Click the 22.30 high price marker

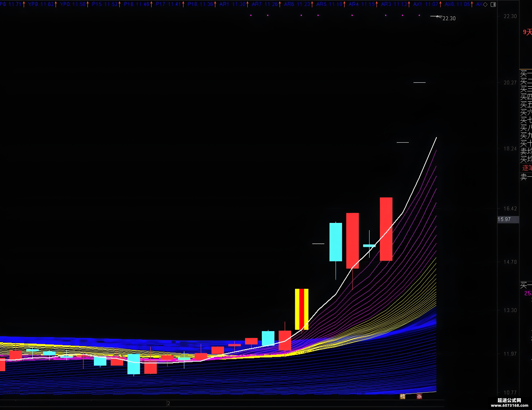click(x=449, y=19)
